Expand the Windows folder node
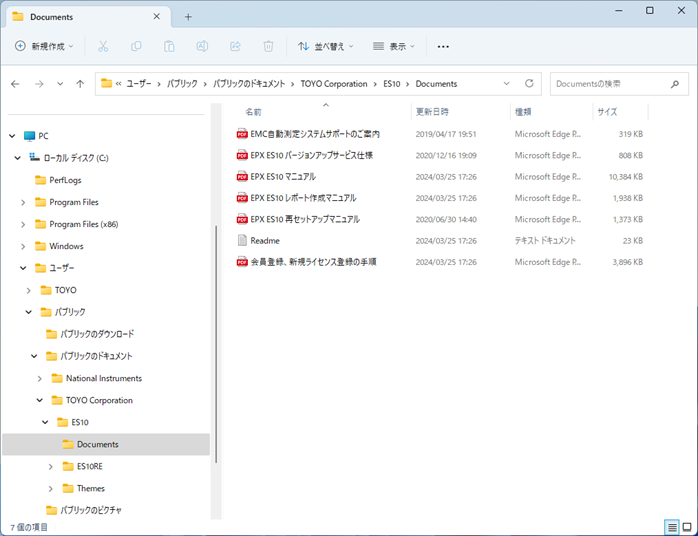 (23, 246)
